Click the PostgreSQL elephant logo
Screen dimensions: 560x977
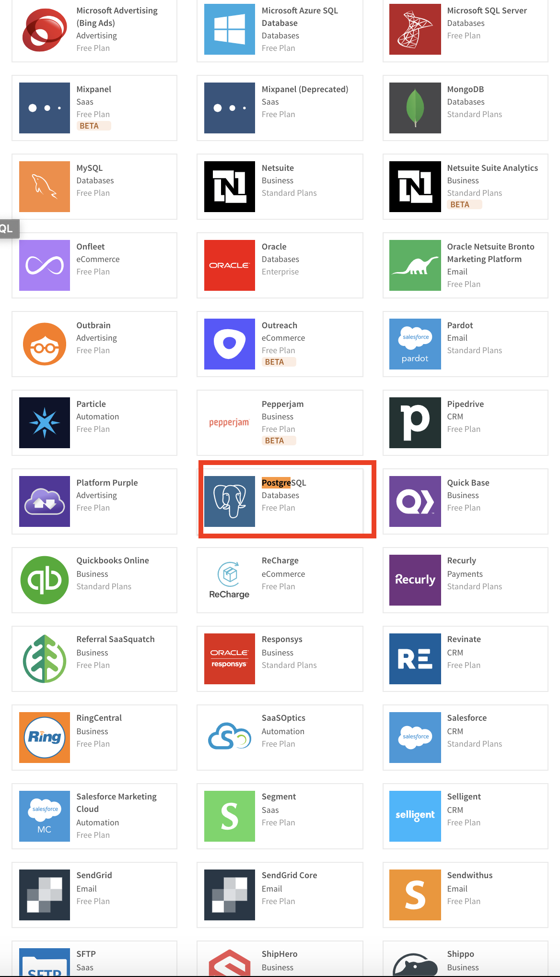pos(230,501)
